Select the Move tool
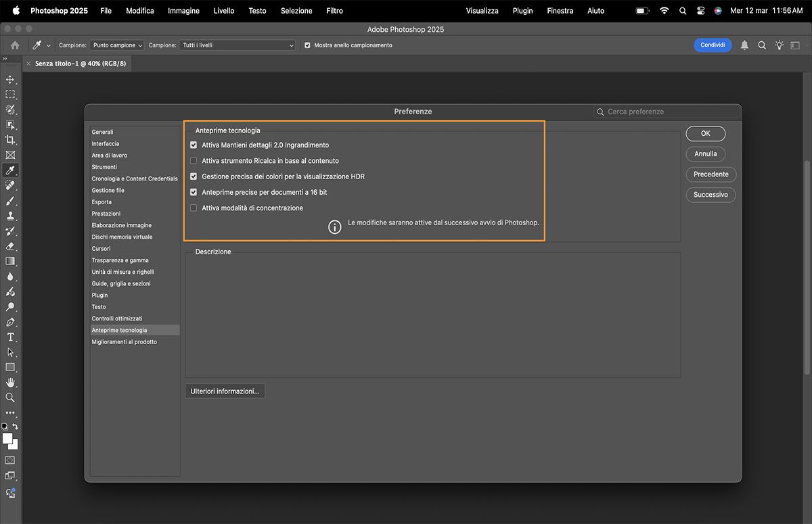 click(10, 79)
